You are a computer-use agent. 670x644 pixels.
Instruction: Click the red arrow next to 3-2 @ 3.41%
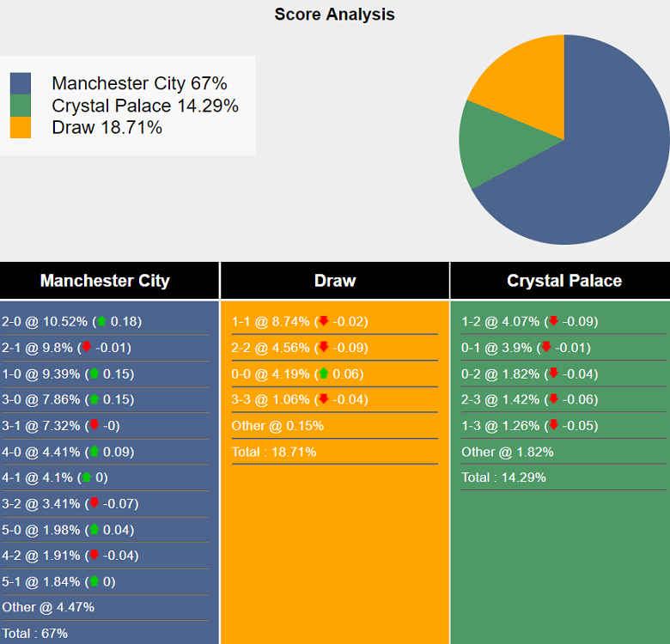click(x=94, y=504)
